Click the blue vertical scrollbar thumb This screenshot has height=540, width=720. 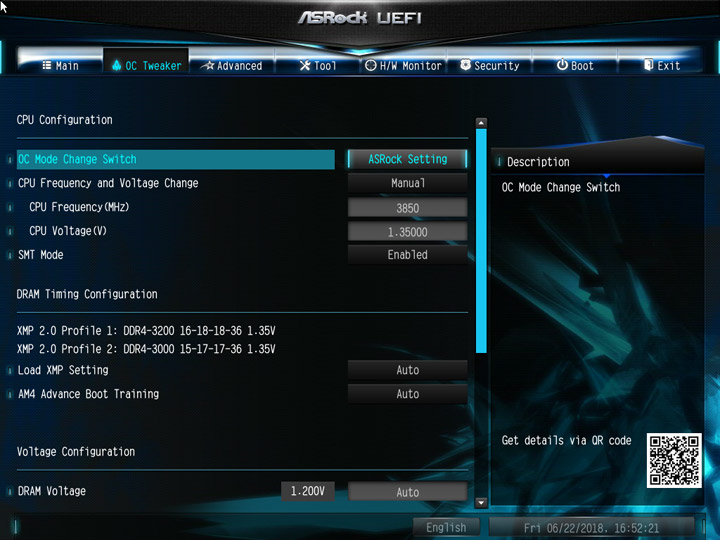[481, 241]
